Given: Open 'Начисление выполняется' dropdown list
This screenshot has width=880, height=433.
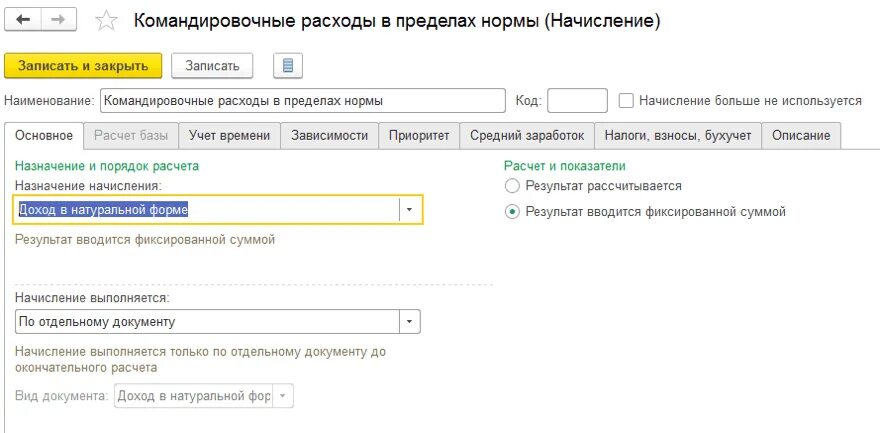Looking at the screenshot, I should [x=408, y=322].
